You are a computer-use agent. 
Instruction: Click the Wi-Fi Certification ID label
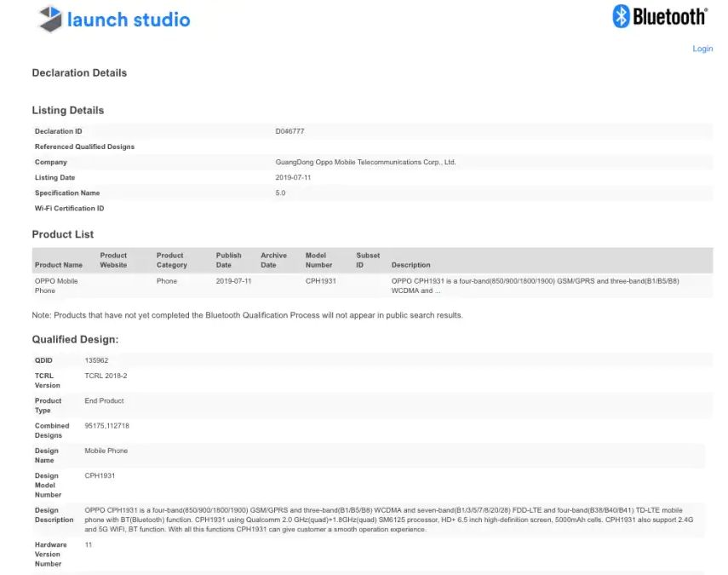(x=69, y=208)
